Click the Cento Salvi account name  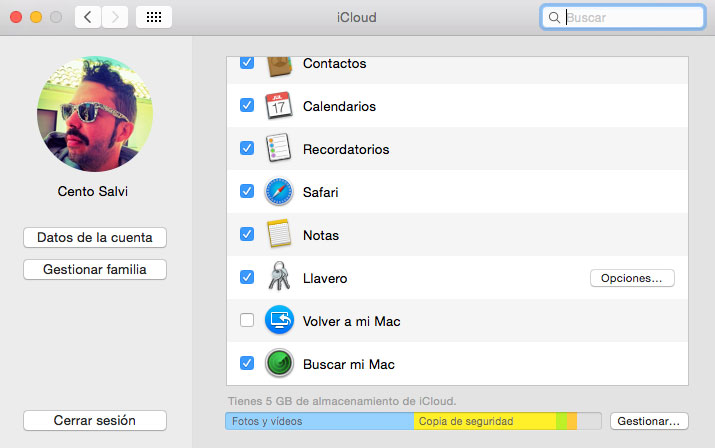coord(93,191)
